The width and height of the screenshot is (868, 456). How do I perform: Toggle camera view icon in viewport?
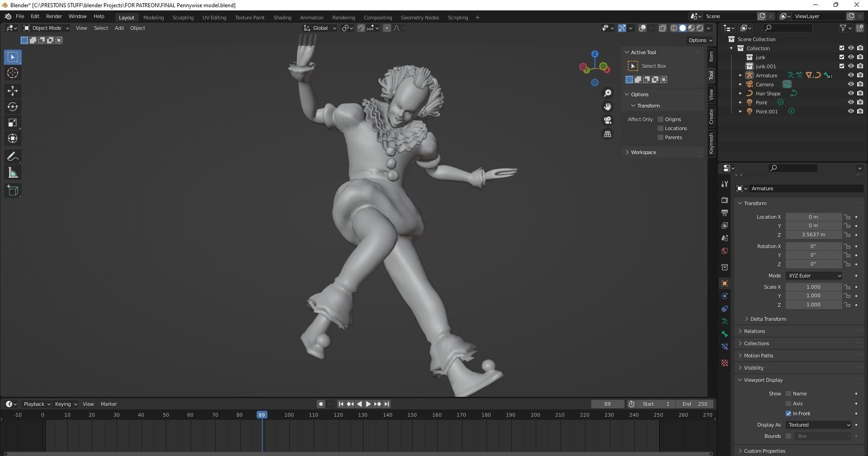(x=608, y=120)
